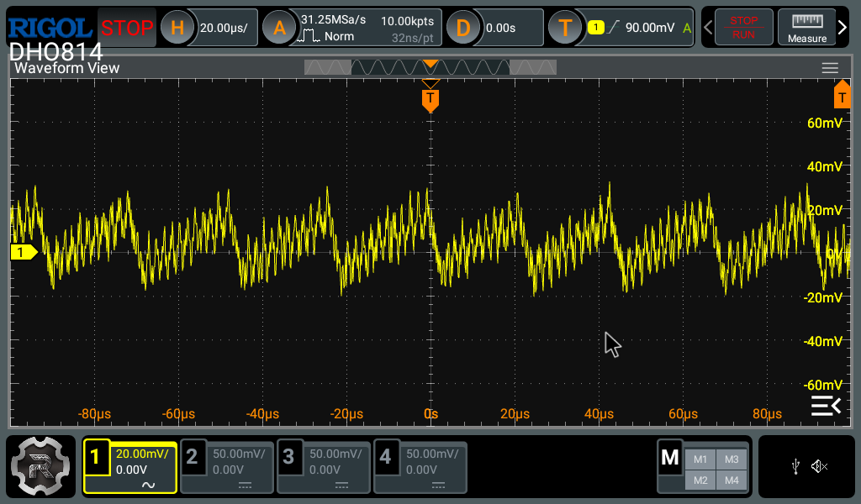861x504 pixels.
Task: Open the Measure ruler icon menu
Action: click(806, 28)
